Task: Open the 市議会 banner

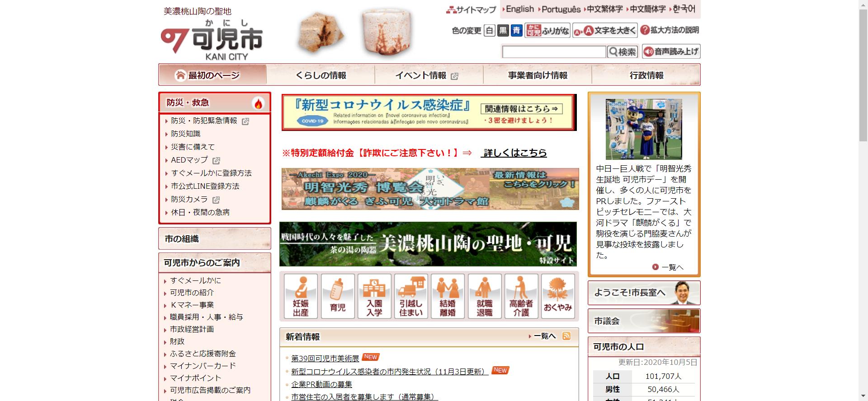Action: pyautogui.click(x=644, y=321)
